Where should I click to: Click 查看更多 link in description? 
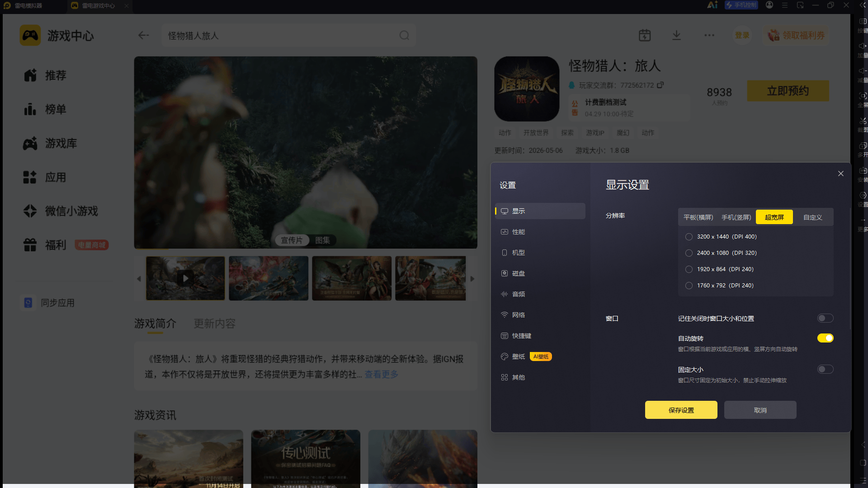tap(382, 374)
